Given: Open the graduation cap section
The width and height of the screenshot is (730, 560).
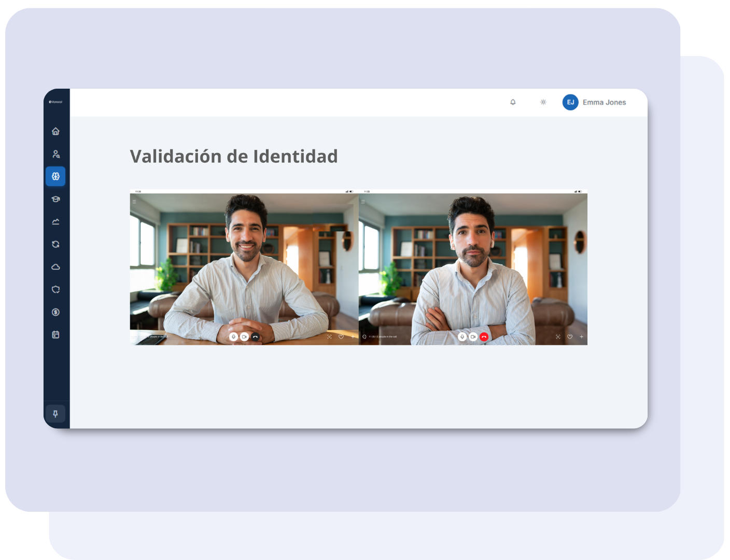Looking at the screenshot, I should click(55, 199).
